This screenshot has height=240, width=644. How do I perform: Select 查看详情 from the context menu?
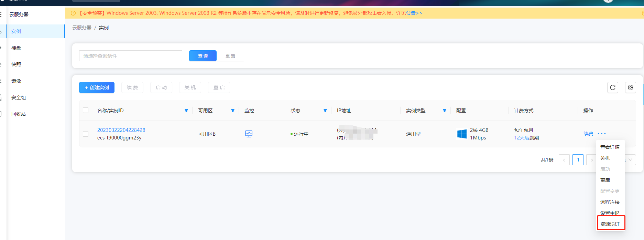610,147
